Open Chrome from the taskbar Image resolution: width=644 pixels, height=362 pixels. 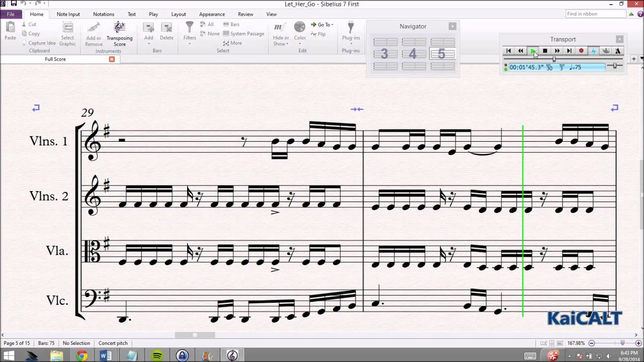pos(82,356)
